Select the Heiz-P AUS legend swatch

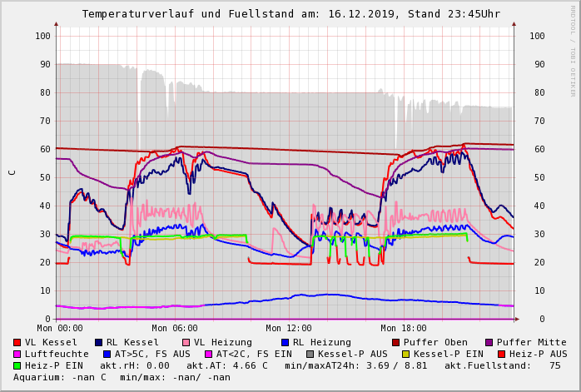pos(501,354)
